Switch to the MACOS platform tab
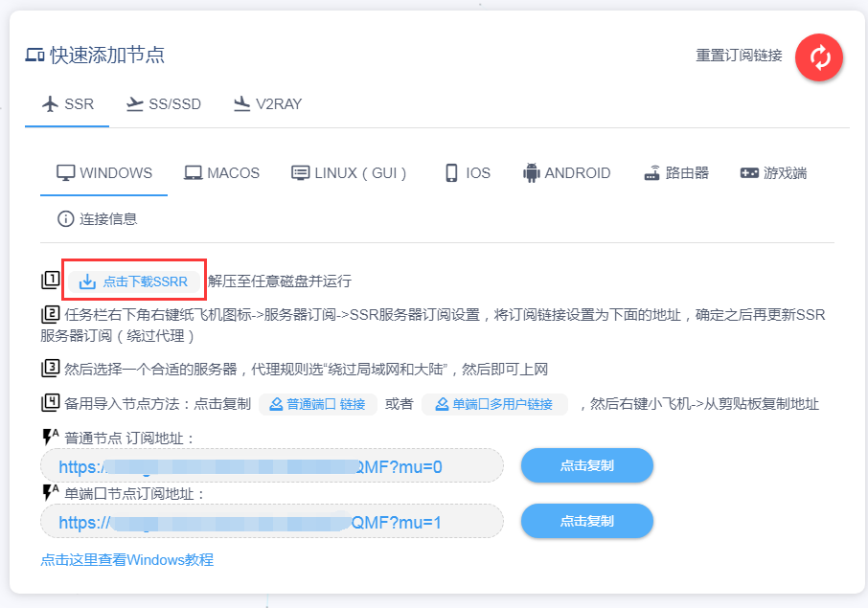This screenshot has width=868, height=608. 222,173
